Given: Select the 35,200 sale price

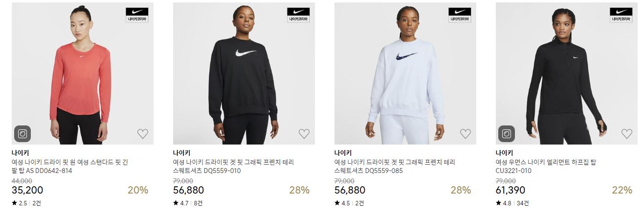Looking at the screenshot, I should click(x=27, y=190).
